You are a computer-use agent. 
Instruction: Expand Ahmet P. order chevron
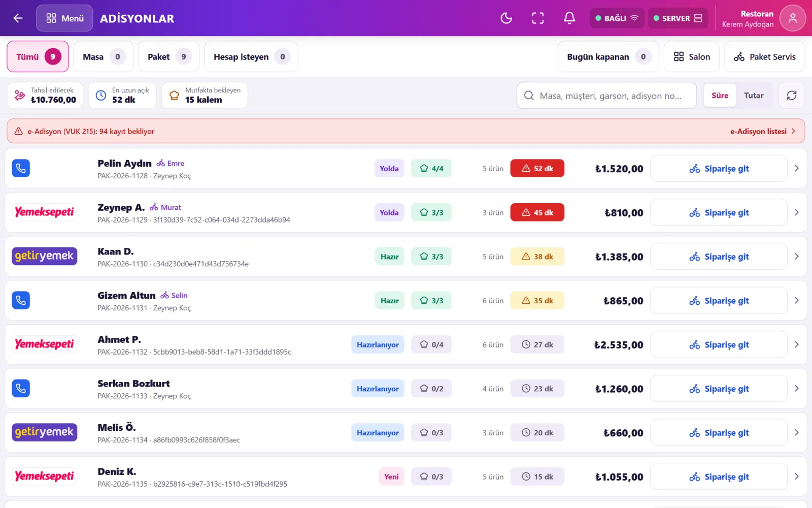point(796,344)
